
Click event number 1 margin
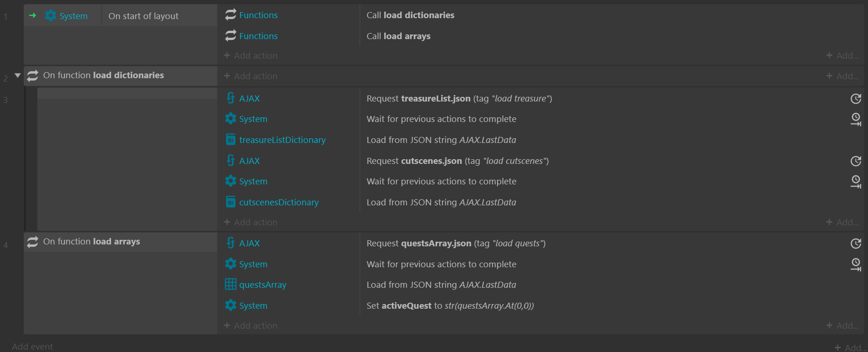tap(6, 17)
